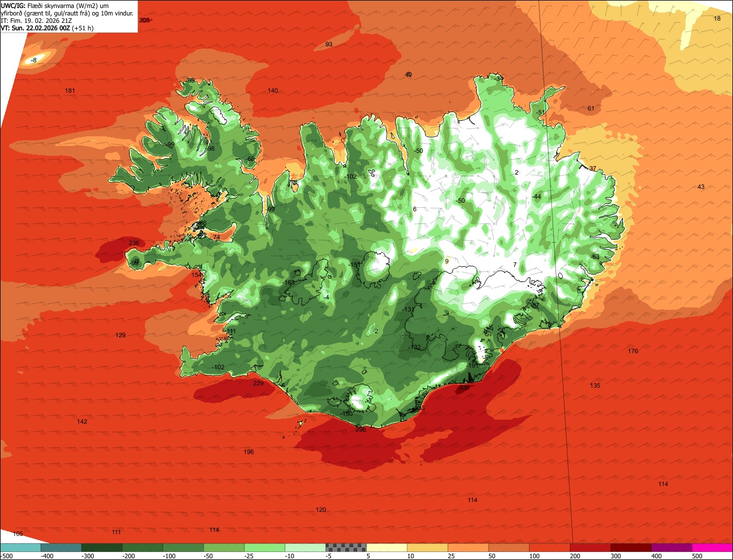The height and width of the screenshot is (560, 733).
Task: Click the legend swatch between 50 and 100
Action: pos(508,547)
